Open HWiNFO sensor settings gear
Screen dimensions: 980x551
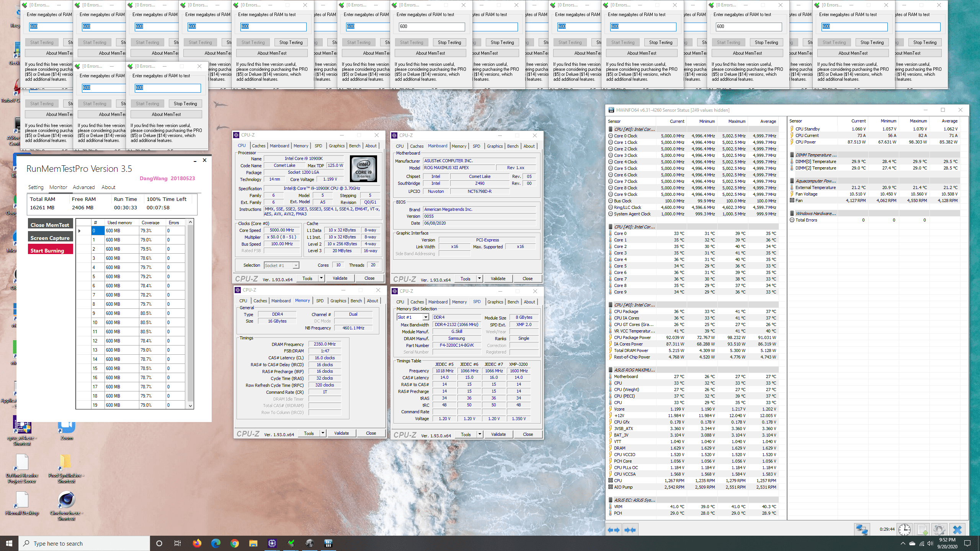pos(939,530)
